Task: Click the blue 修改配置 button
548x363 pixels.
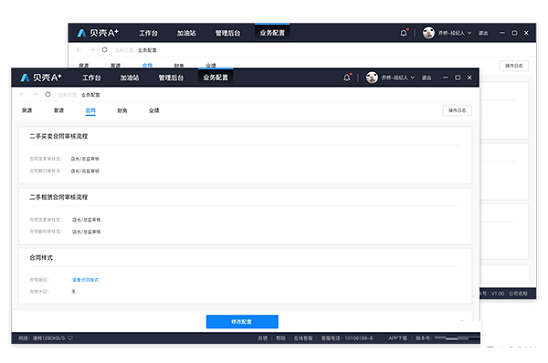Action: pos(242,321)
